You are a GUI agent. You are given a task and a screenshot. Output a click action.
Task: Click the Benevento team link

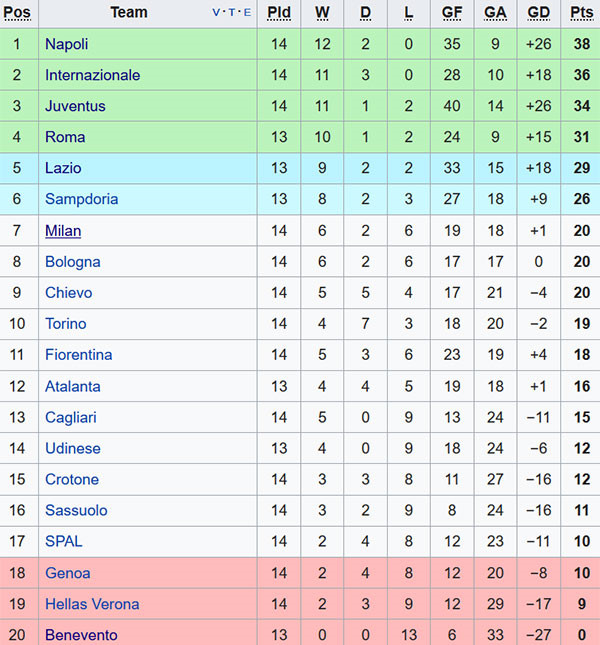coord(80,635)
